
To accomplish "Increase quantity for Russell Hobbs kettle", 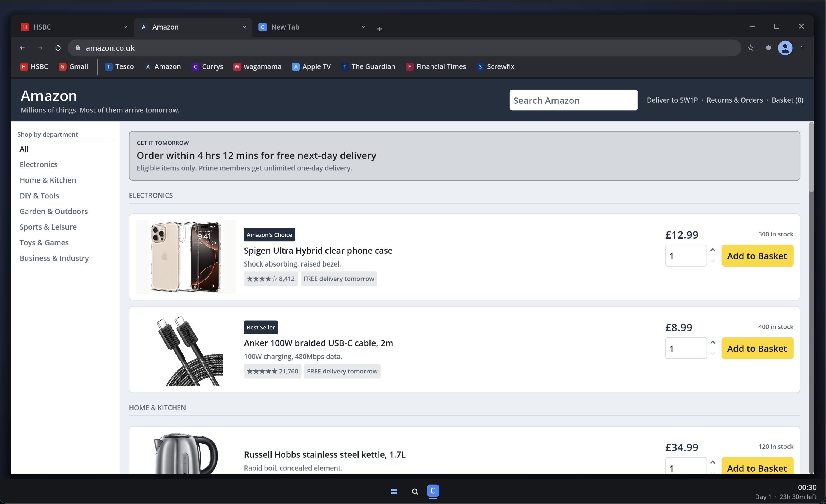I will tap(712, 463).
